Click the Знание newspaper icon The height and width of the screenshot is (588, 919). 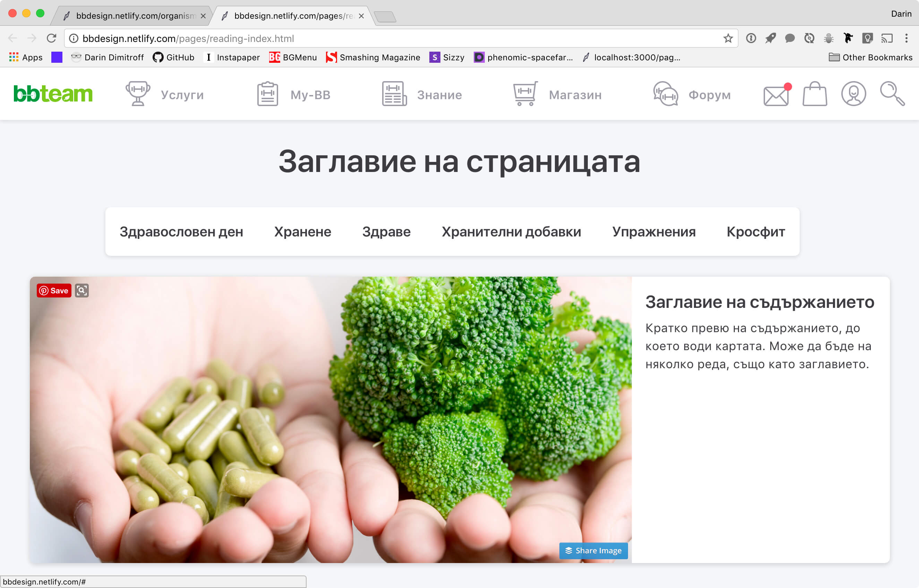pyautogui.click(x=394, y=94)
